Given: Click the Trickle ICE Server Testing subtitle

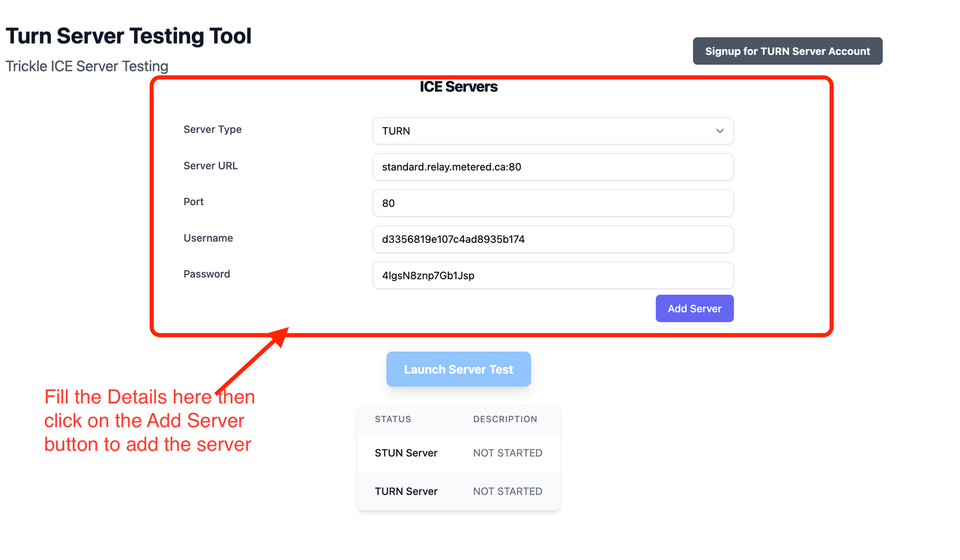Looking at the screenshot, I should (x=86, y=66).
